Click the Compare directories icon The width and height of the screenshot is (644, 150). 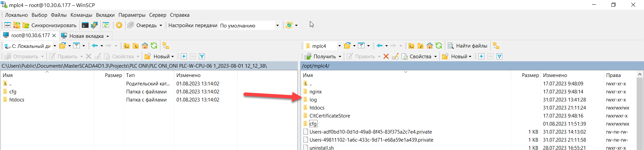(7, 25)
